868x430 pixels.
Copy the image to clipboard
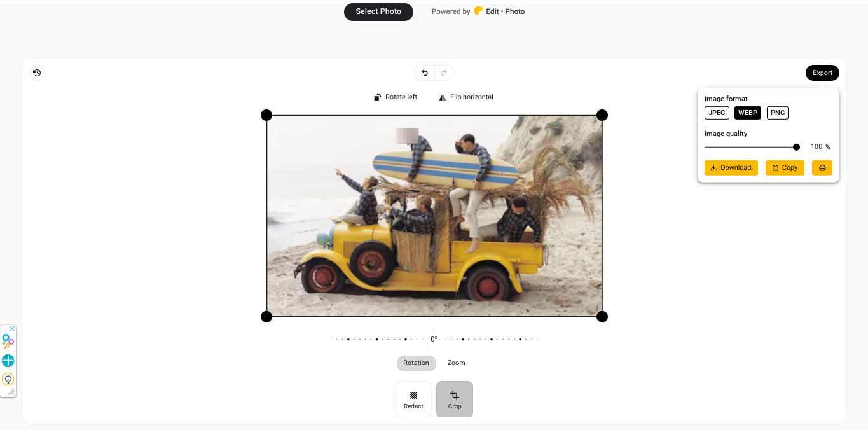coord(785,168)
